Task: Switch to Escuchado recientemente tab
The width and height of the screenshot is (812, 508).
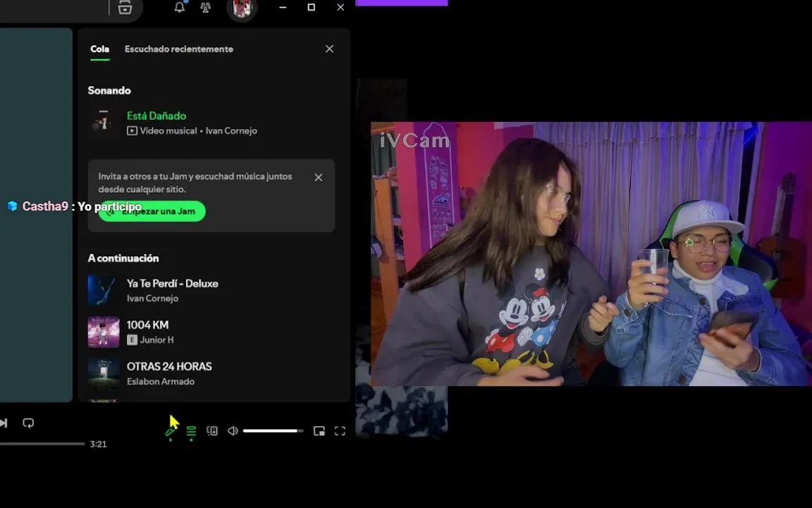Action: 179,49
